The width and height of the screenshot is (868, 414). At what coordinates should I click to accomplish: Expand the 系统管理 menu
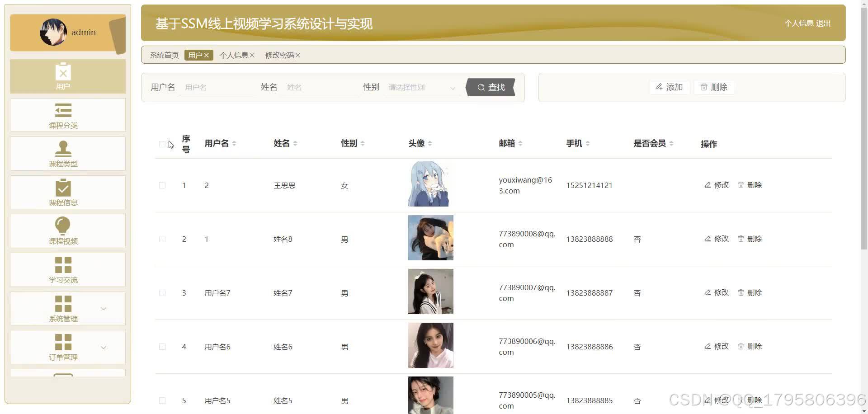click(63, 309)
